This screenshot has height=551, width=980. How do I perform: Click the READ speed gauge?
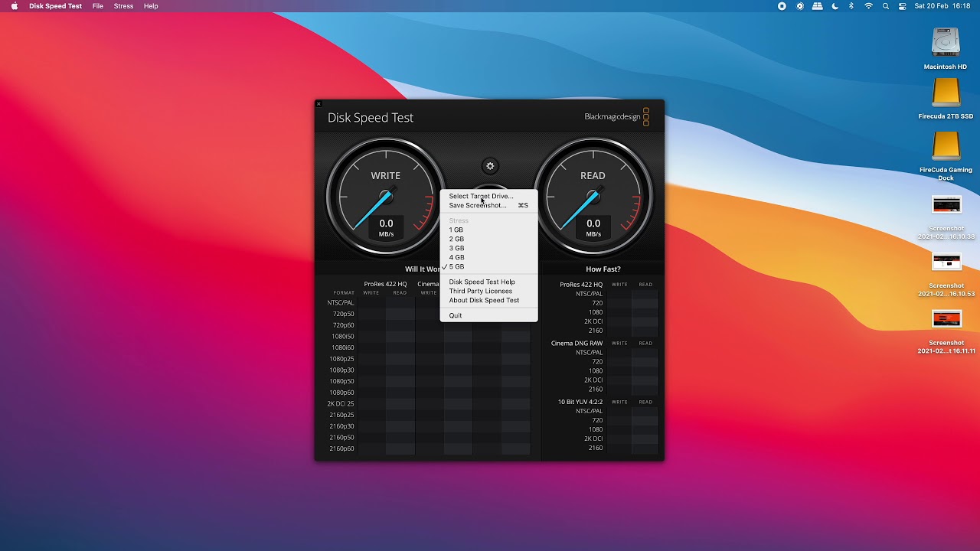click(593, 197)
